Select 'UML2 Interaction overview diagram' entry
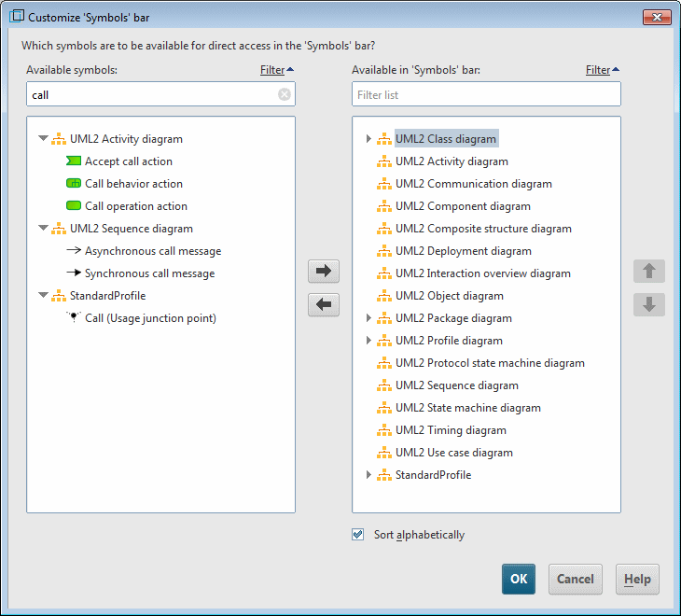681x616 pixels. click(483, 273)
